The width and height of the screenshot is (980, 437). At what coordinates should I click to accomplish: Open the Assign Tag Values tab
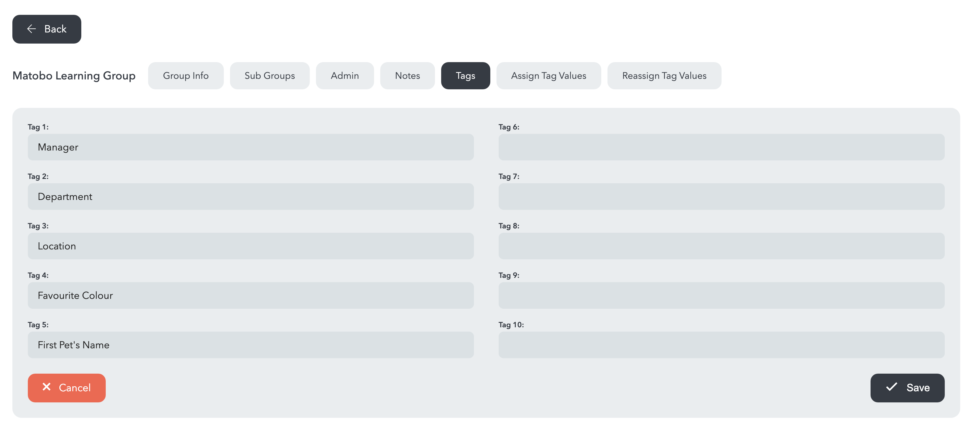[x=548, y=76]
